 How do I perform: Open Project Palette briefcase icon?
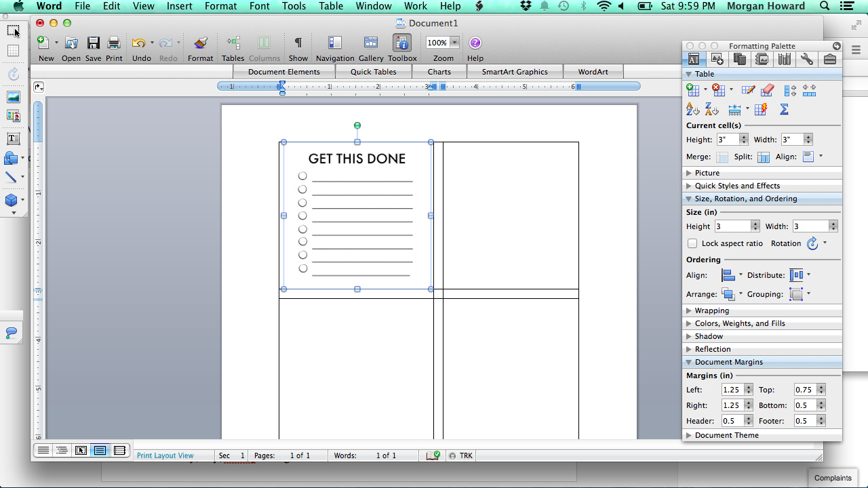[x=830, y=59]
